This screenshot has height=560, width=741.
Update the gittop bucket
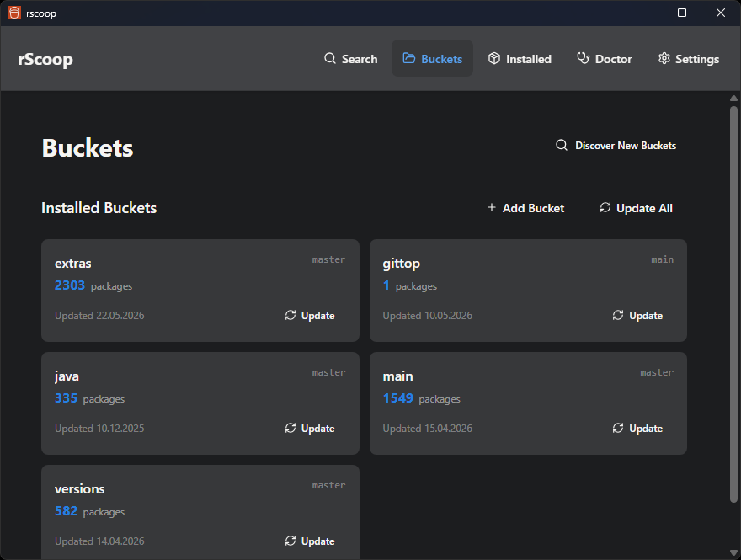(x=637, y=316)
